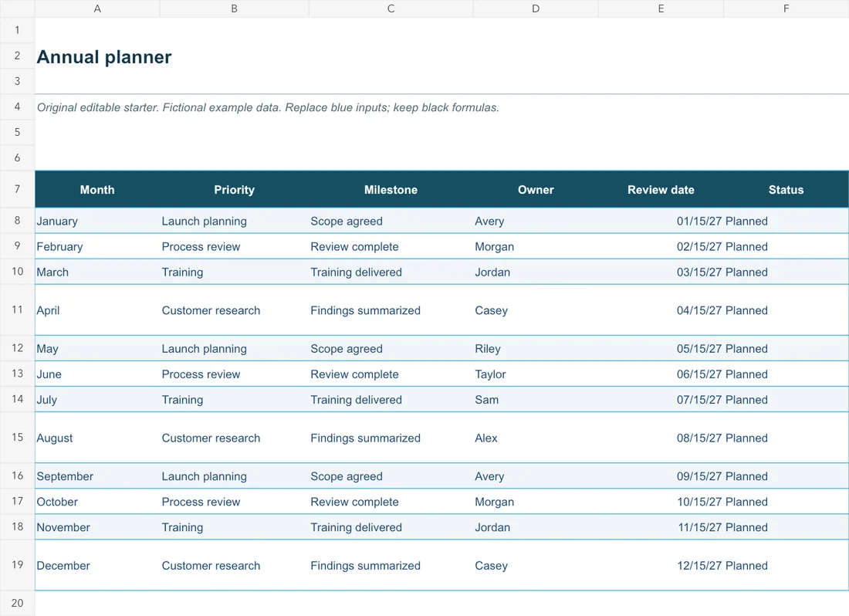Select the row 20 header number
849x616 pixels.
17,603
